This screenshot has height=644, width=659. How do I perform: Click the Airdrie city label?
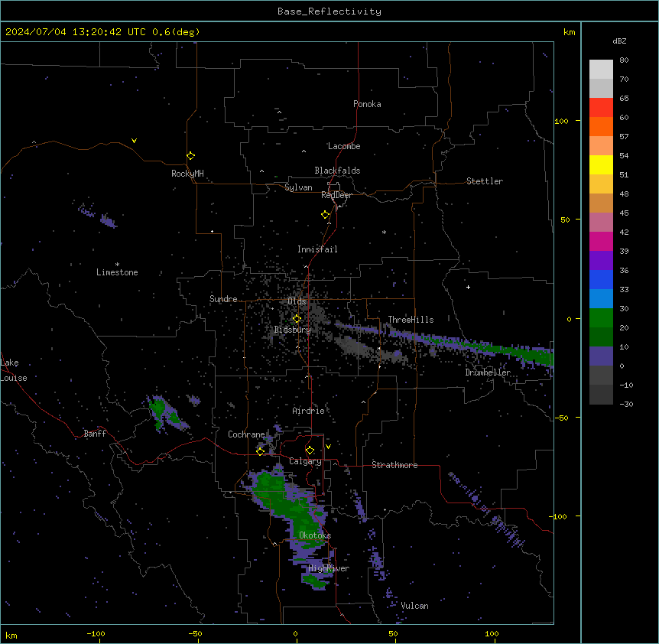[308, 411]
